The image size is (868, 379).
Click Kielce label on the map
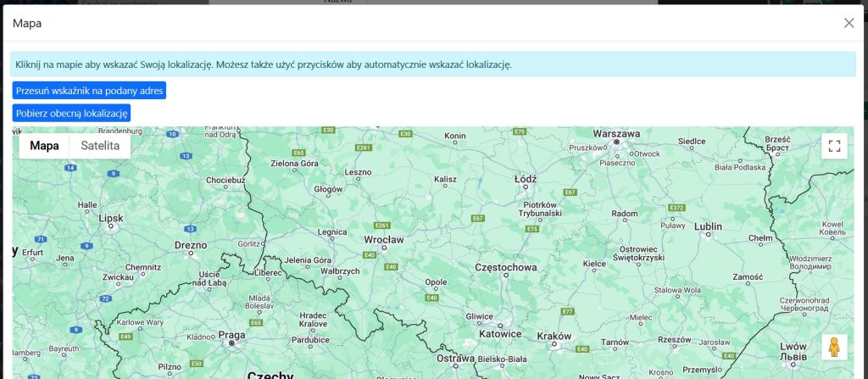(x=594, y=264)
